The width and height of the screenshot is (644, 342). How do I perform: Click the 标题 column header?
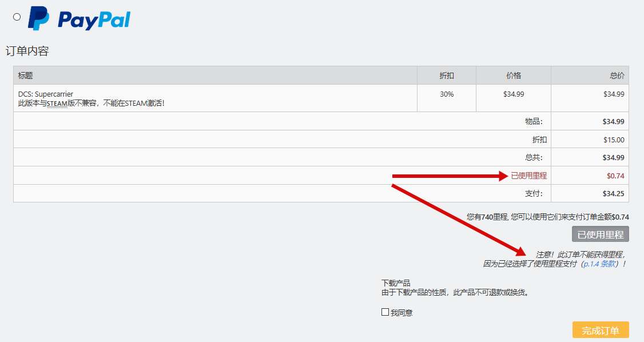coord(26,75)
